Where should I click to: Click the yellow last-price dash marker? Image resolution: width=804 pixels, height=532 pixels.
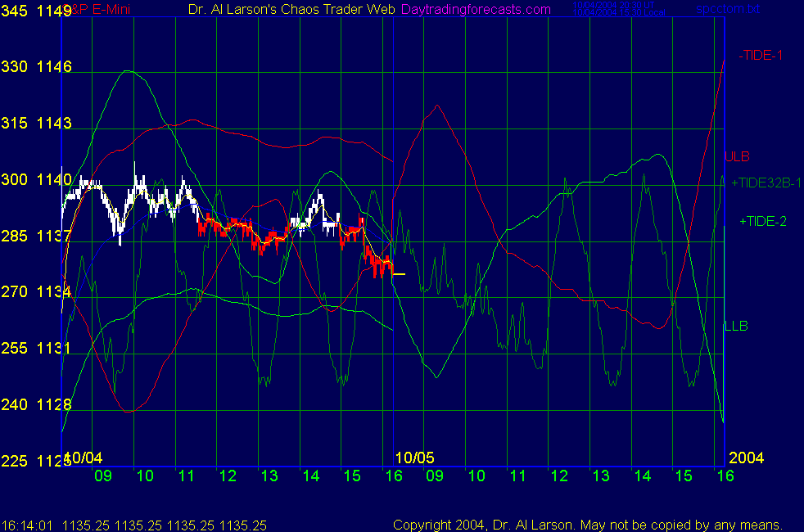click(x=398, y=274)
